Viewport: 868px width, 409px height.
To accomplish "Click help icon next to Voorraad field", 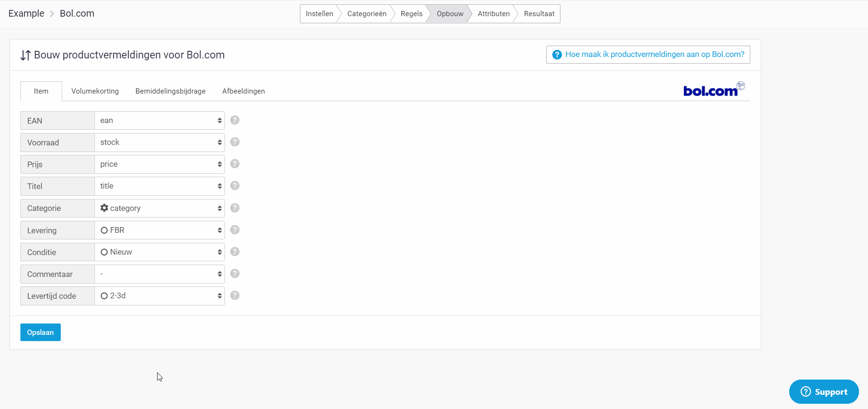I will (235, 142).
